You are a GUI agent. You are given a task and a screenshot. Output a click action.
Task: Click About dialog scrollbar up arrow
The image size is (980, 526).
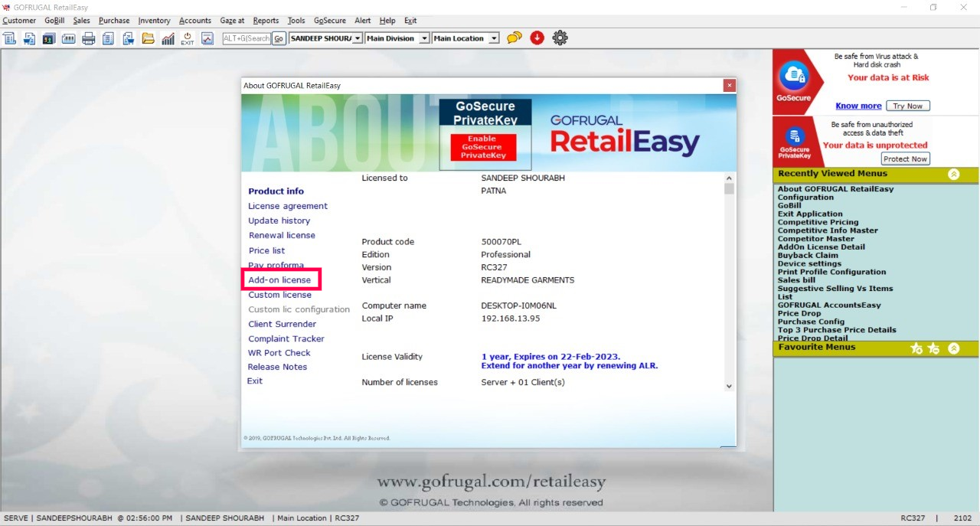729,178
